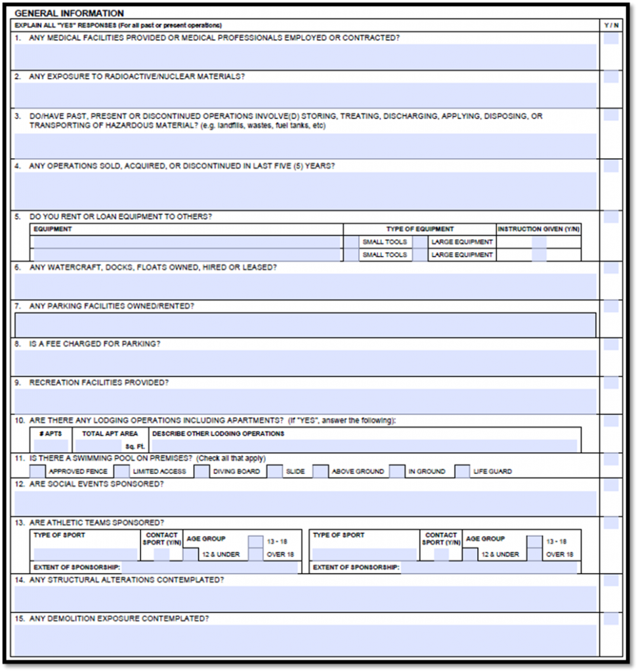
Task: Click Y/N box for radioactive/nuclear materials question
Action: tap(611, 77)
